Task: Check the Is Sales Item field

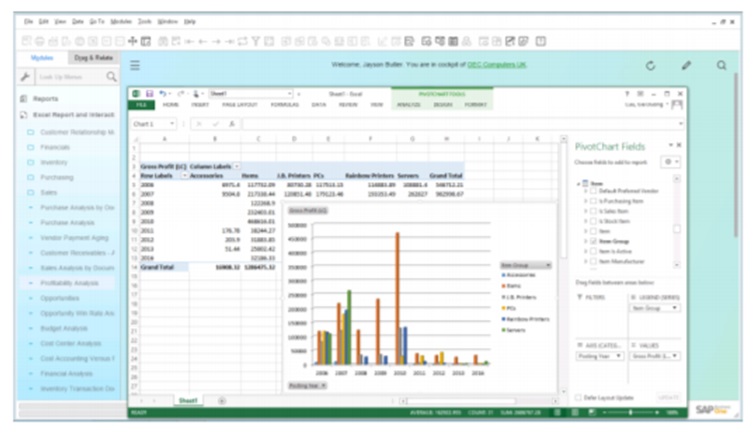Action: click(593, 211)
